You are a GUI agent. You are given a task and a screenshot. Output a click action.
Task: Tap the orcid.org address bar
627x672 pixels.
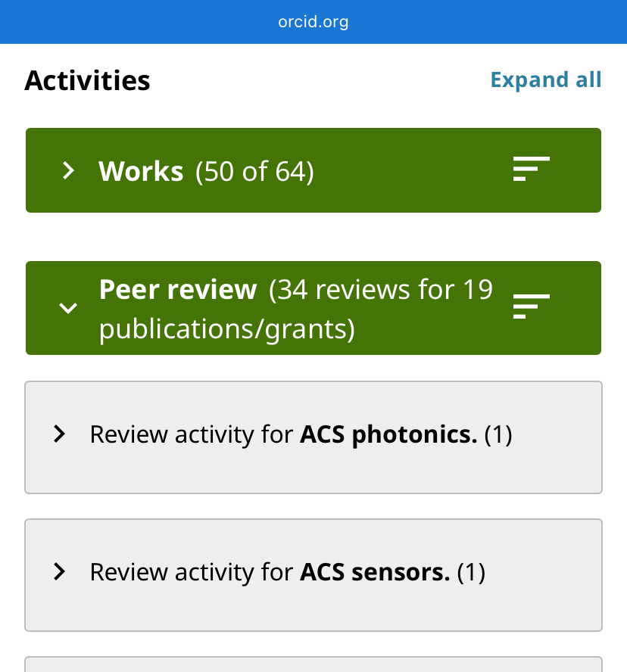click(313, 21)
